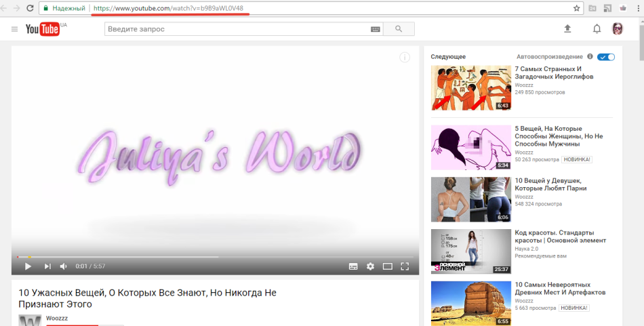The height and width of the screenshot is (326, 644).
Task: Click the YouTube logo to go home
Action: point(43,29)
